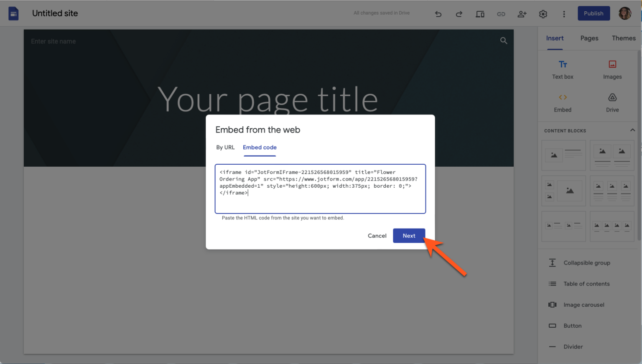
Task: Preview the site on different devices
Action: coord(480,13)
